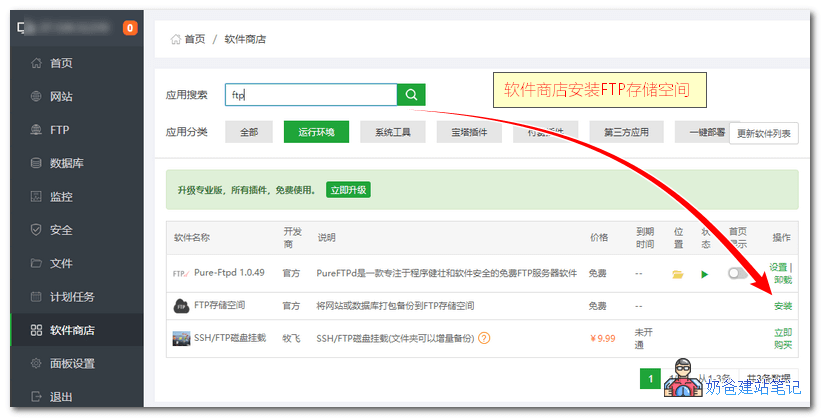Click the home icon in breadcrumb

pos(176,39)
